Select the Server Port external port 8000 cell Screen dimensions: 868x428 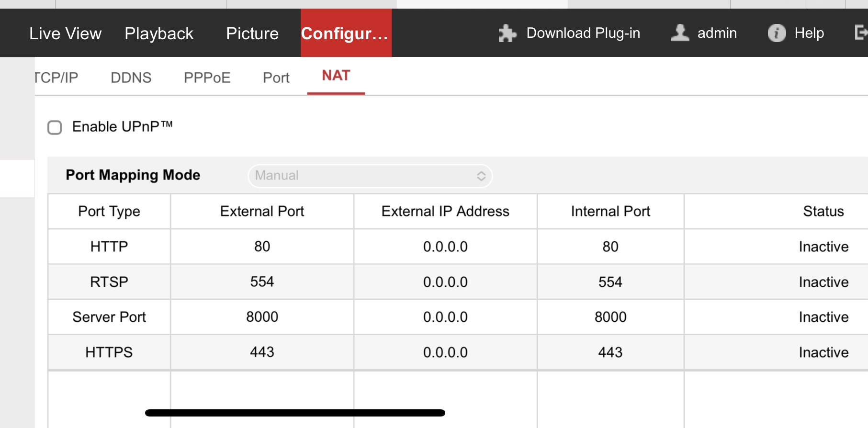[262, 317]
